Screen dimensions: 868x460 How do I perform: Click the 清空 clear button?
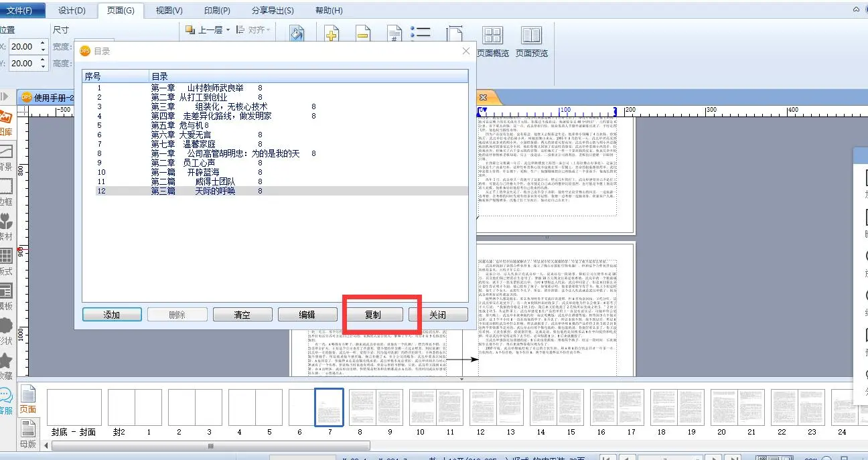click(x=242, y=315)
